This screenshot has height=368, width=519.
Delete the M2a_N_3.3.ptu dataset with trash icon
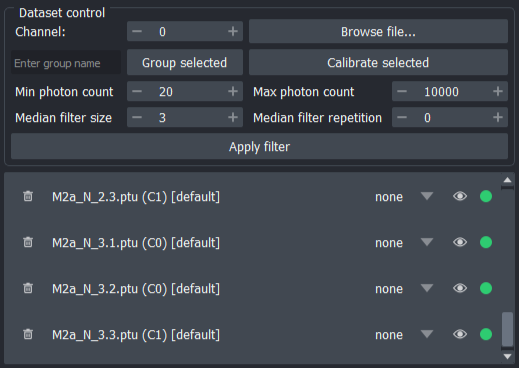28,334
